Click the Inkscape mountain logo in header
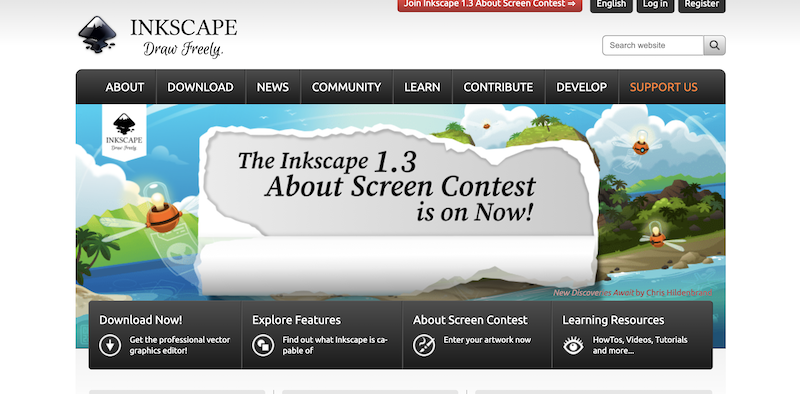 click(x=97, y=35)
